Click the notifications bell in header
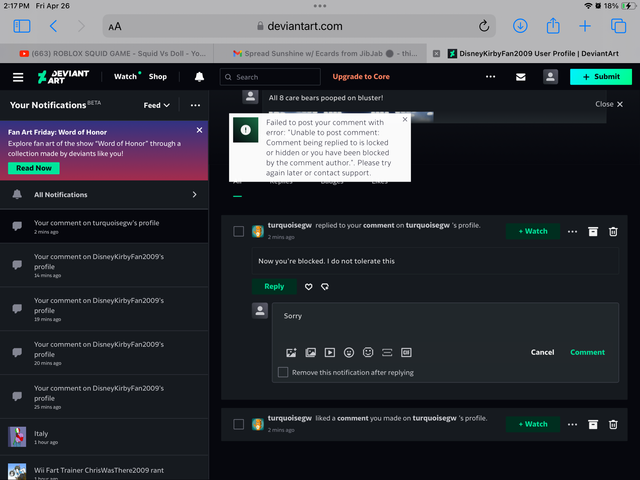The width and height of the screenshot is (640, 480). coord(199,77)
